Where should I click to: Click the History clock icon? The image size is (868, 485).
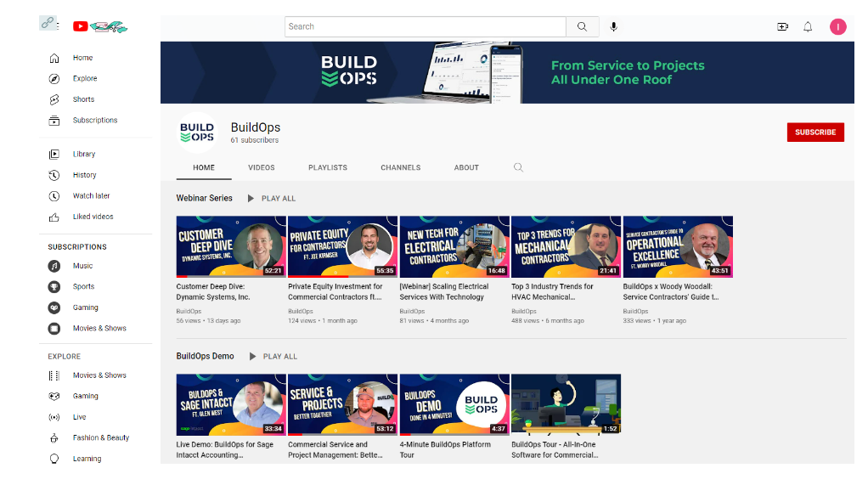54,175
